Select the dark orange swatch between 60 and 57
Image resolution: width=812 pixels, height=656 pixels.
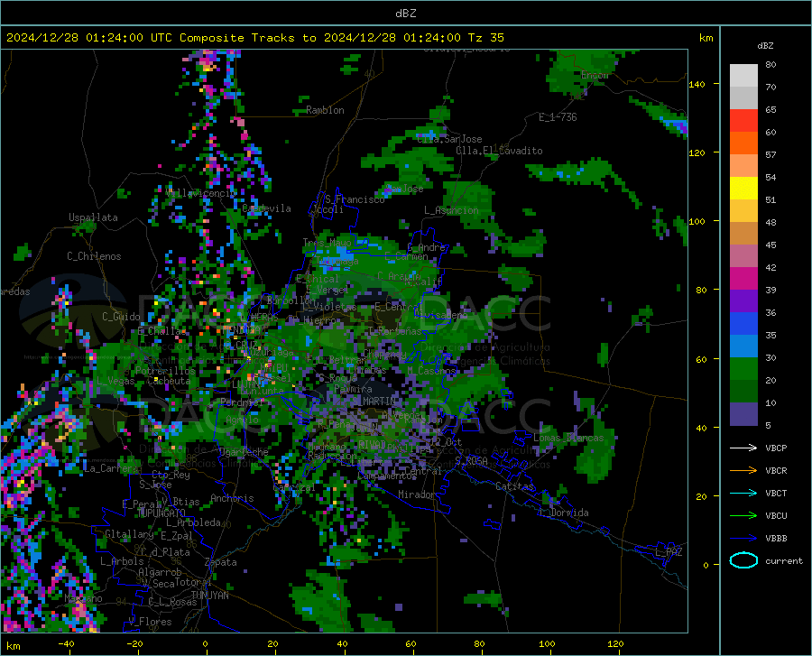[743, 143]
